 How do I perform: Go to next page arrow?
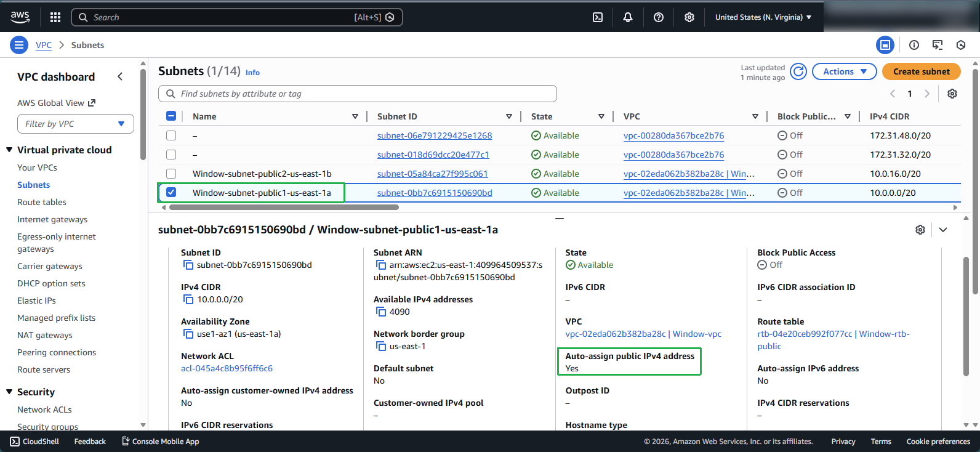pos(927,94)
